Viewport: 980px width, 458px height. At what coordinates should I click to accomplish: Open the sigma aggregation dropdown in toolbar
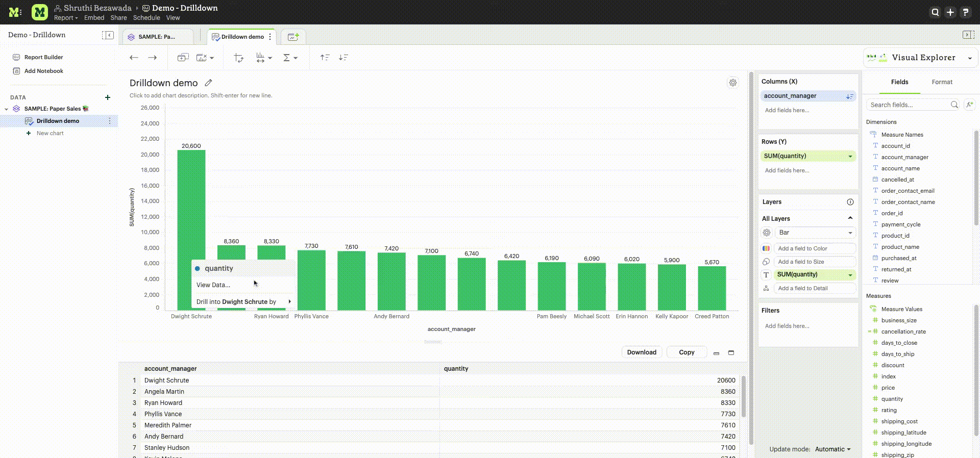[x=290, y=58]
